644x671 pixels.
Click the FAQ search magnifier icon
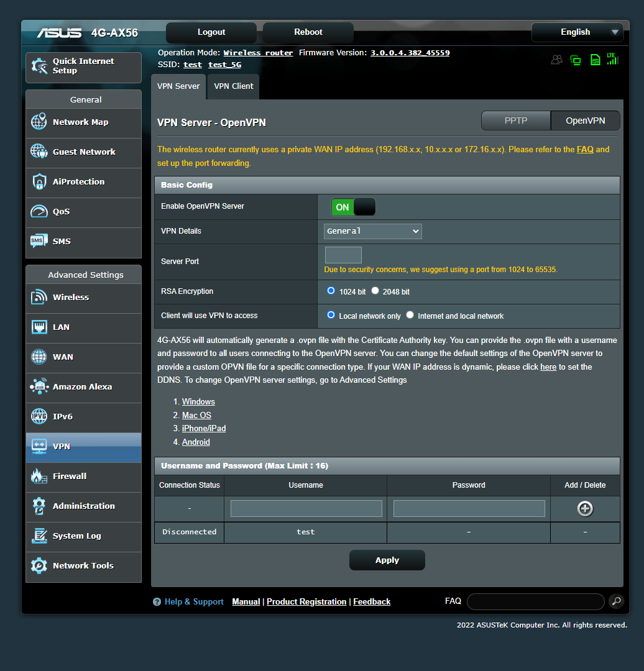[x=617, y=601]
